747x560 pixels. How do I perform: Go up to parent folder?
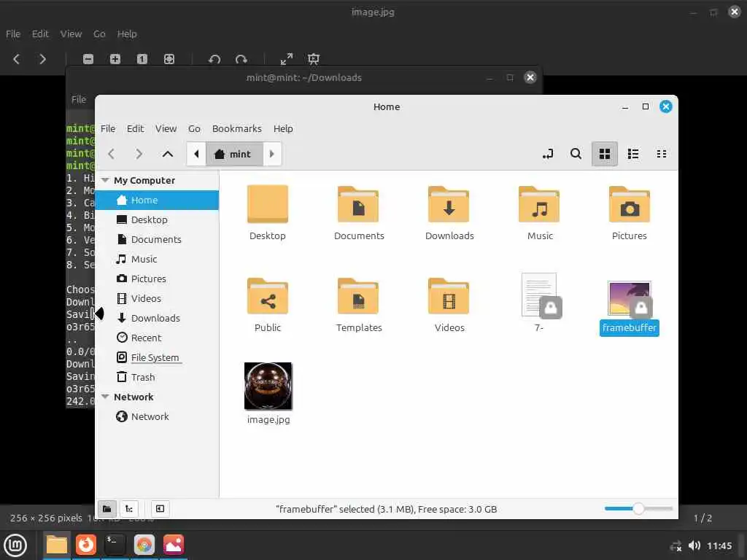pos(168,154)
